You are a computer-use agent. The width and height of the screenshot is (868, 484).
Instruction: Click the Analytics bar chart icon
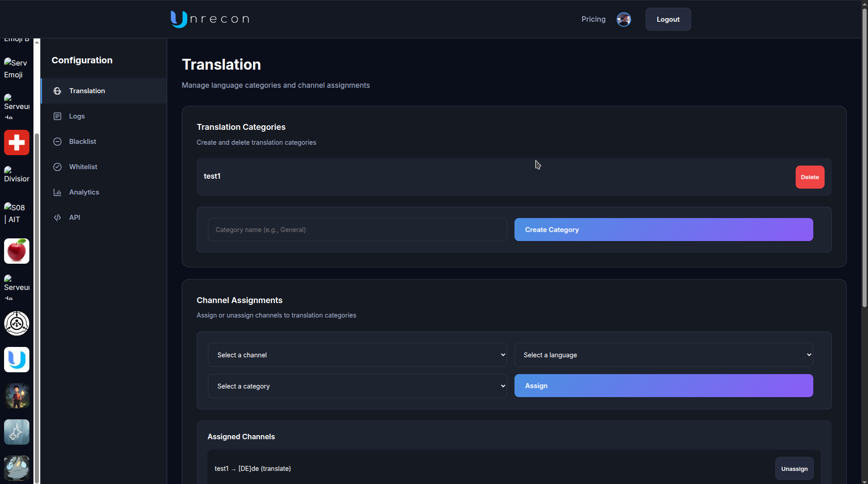(57, 192)
